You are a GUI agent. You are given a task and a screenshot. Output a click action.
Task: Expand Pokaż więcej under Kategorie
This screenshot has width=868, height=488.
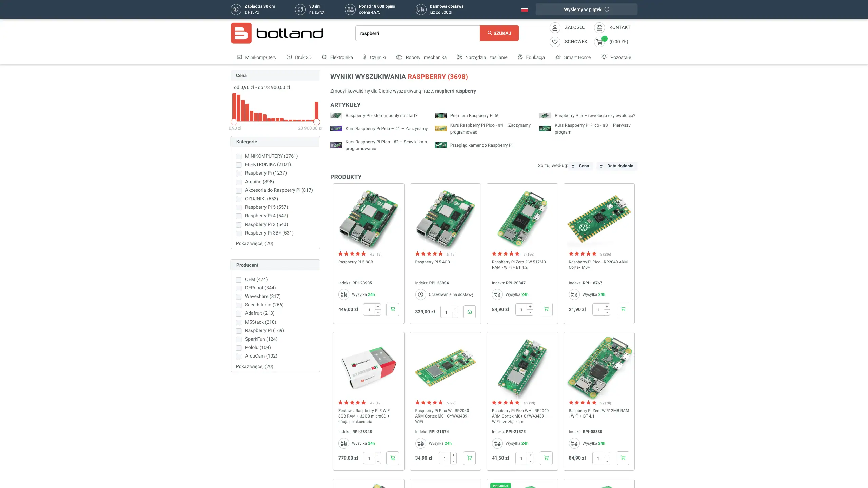tap(254, 243)
